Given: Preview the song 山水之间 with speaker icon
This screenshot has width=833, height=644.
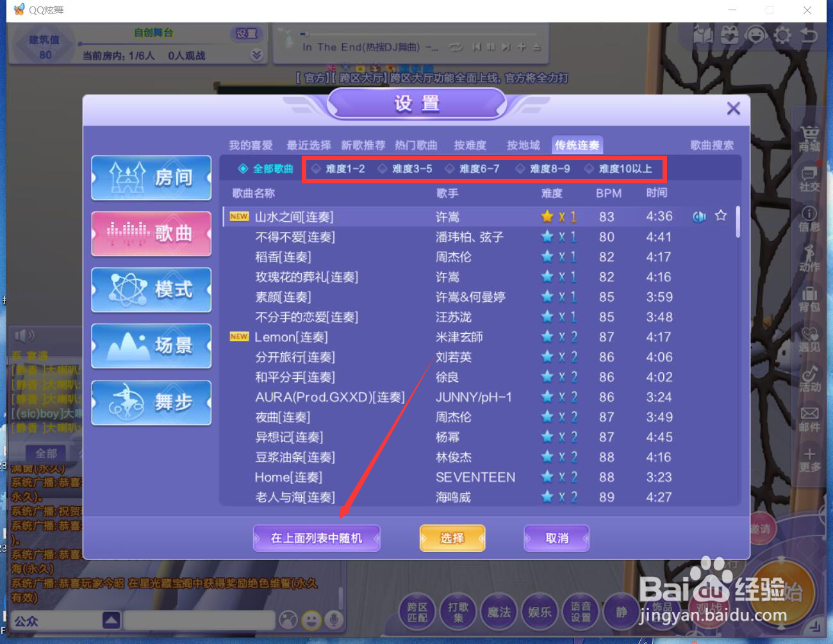Looking at the screenshot, I should pyautogui.click(x=699, y=217).
